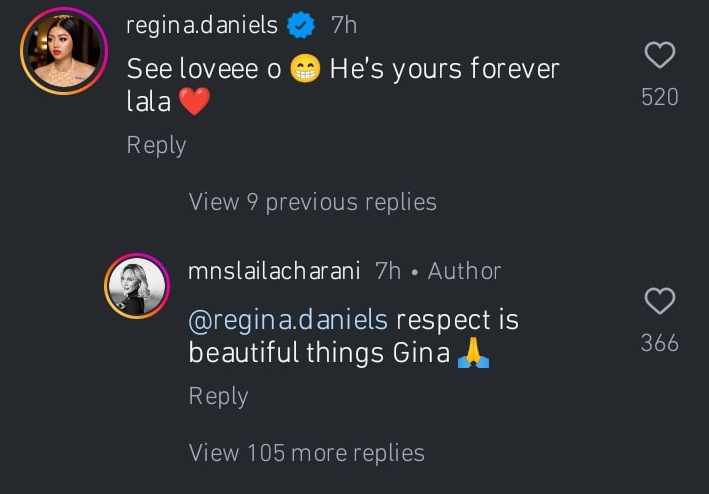The width and height of the screenshot is (709, 494).
Task: Click the red heart emoji after 'lala'
Action: tap(193, 103)
